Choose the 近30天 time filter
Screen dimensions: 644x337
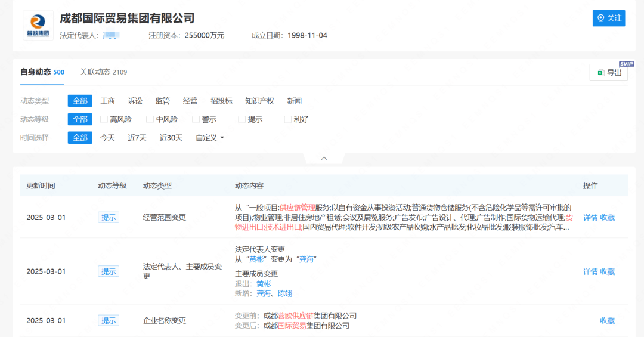pyautogui.click(x=171, y=138)
